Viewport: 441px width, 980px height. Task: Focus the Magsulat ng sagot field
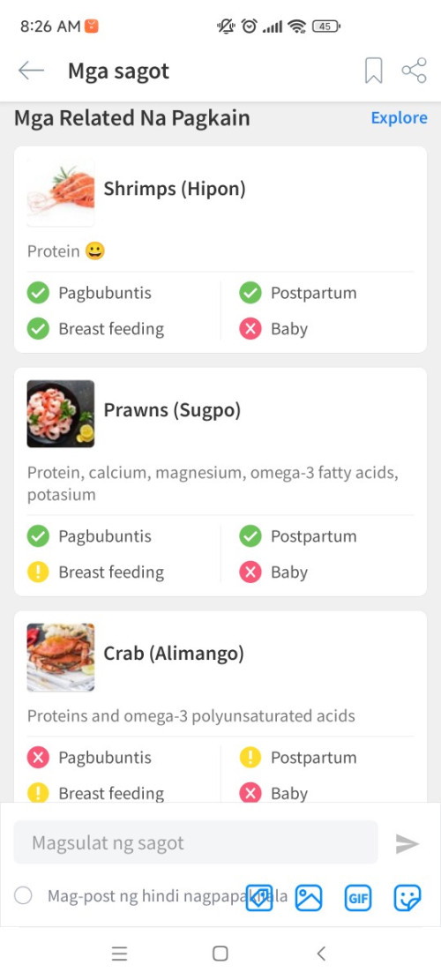196,842
